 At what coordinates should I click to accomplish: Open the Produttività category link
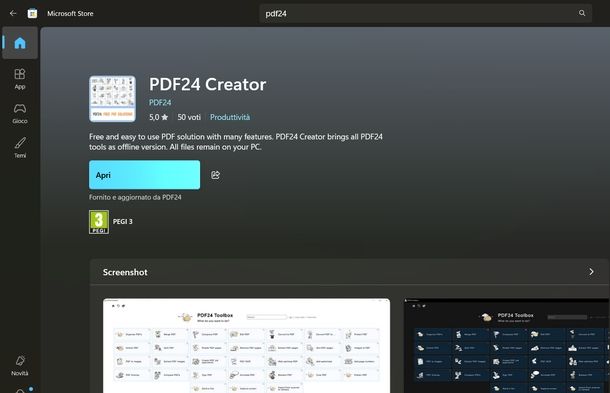(x=230, y=117)
